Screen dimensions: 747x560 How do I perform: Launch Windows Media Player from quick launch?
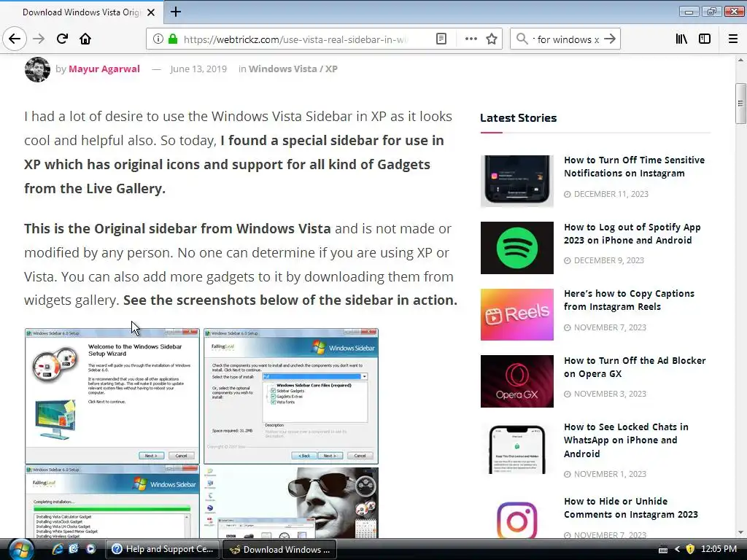point(90,549)
